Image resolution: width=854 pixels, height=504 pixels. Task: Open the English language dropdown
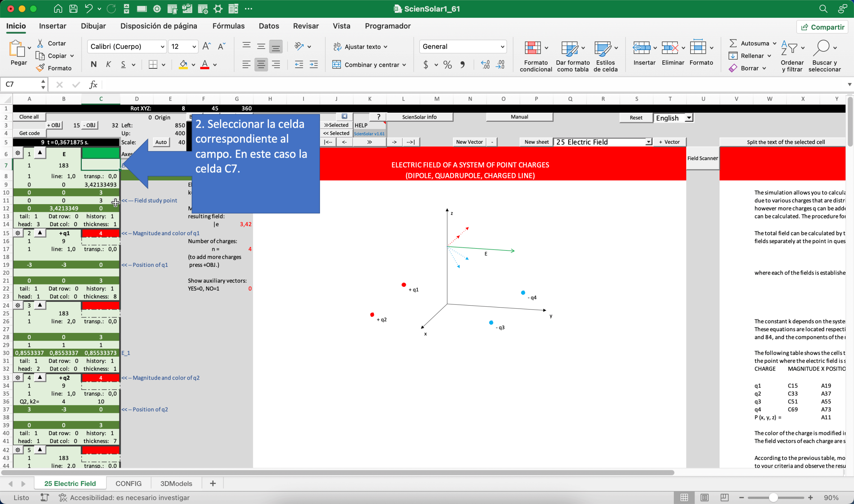[689, 118]
